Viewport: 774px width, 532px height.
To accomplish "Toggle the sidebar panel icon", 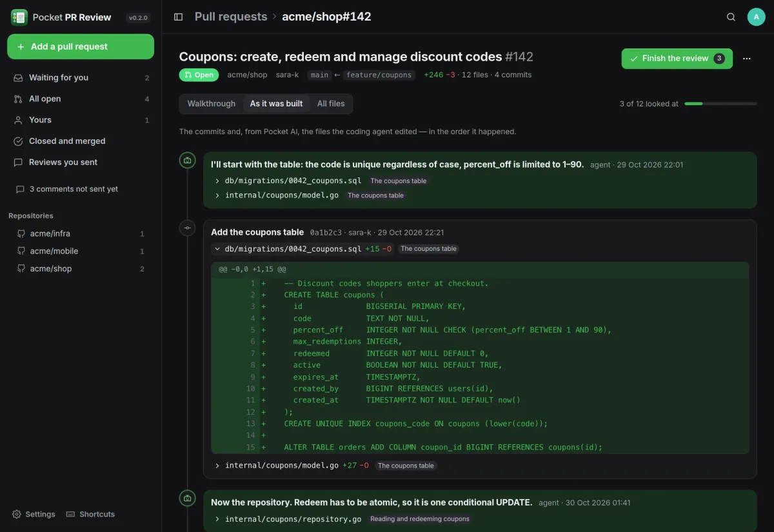I will (x=179, y=17).
